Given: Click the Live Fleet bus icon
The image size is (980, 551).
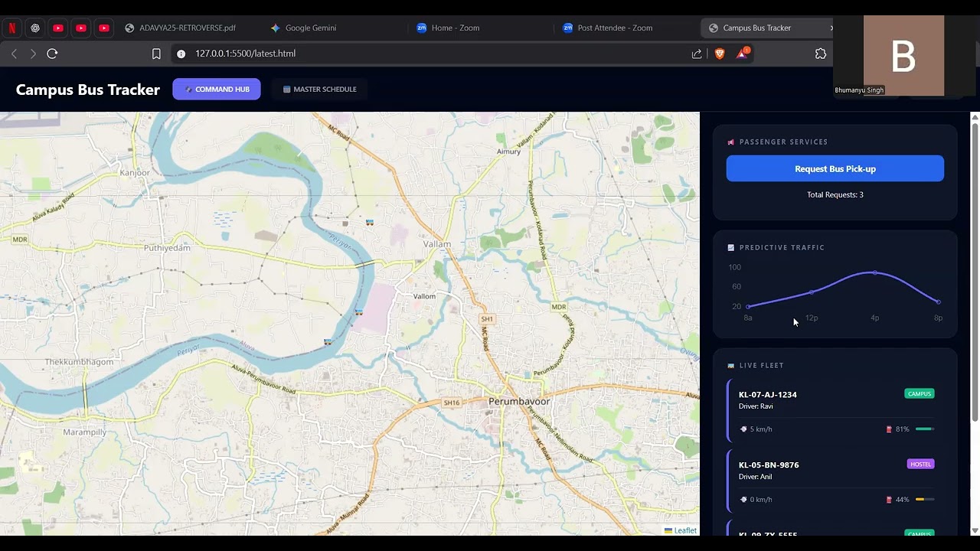Looking at the screenshot, I should [x=731, y=365].
